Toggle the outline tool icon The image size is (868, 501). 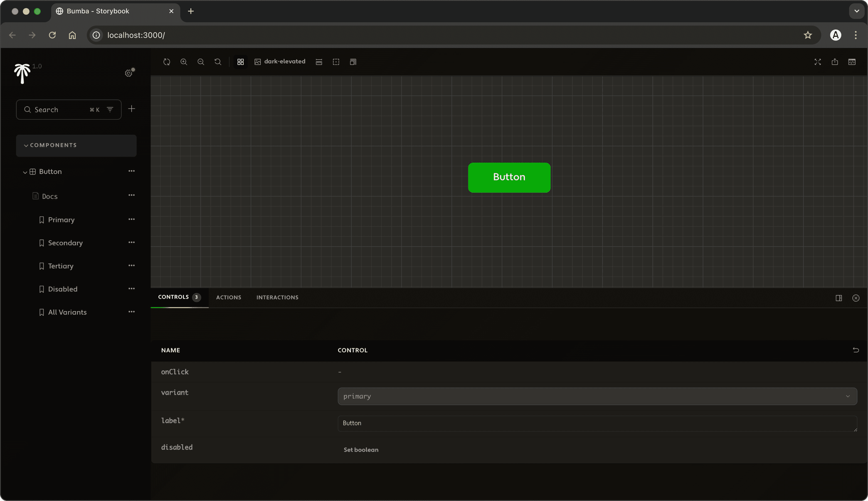(336, 62)
